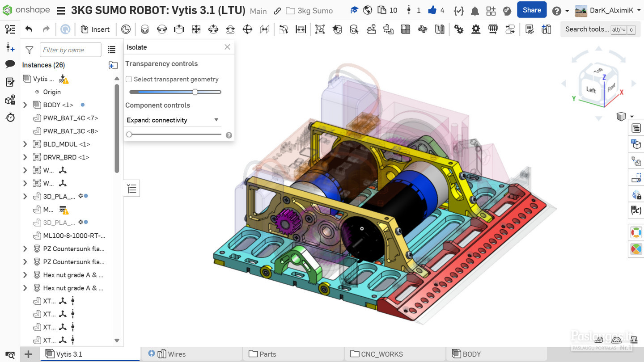Screen dimensions: 644x362
Task: Open the comments panel
Action: coord(10,64)
